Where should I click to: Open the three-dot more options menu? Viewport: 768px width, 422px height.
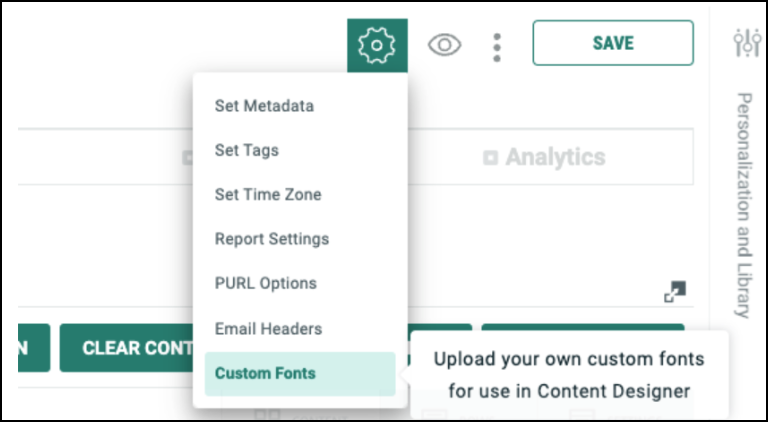point(497,46)
